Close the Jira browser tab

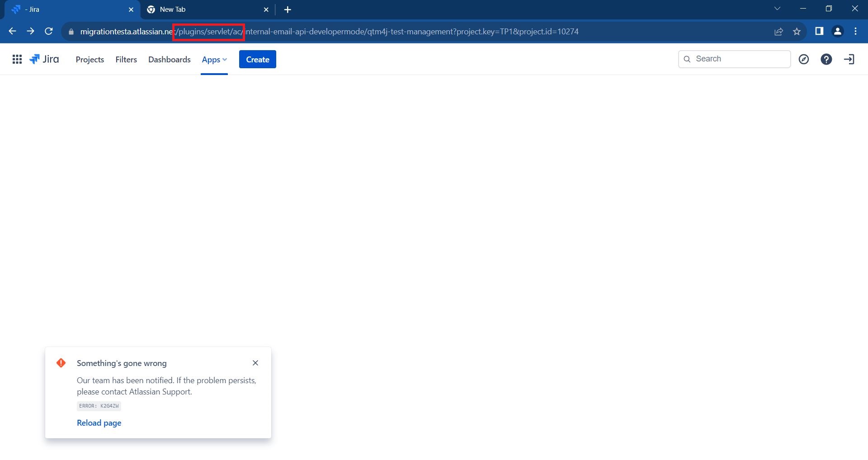tap(131, 9)
